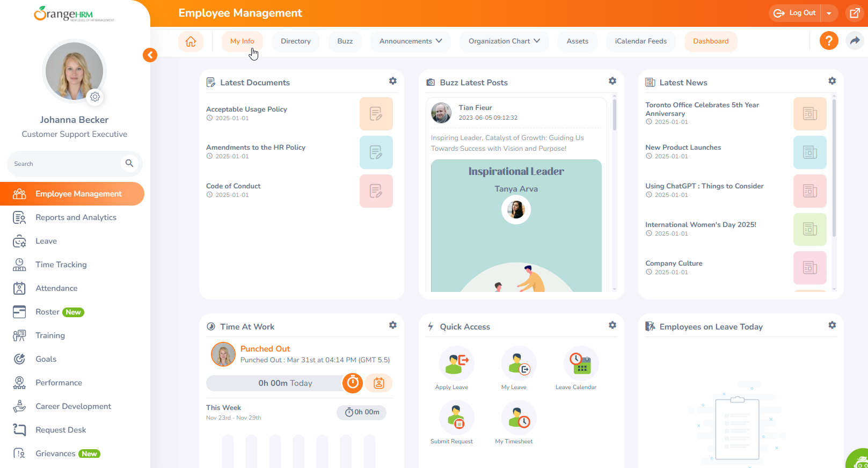Open the help question mark icon
Image resolution: width=868 pixels, height=468 pixels.
[828, 41]
